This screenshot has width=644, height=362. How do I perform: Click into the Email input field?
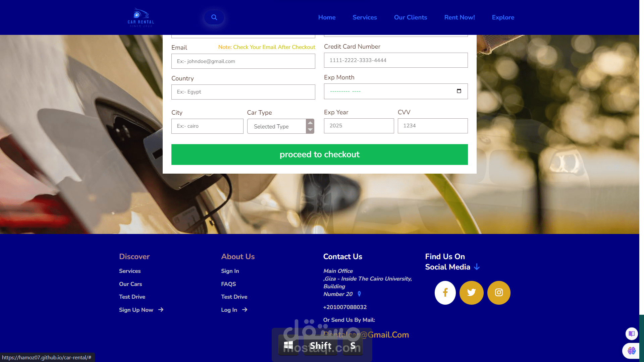click(243, 61)
